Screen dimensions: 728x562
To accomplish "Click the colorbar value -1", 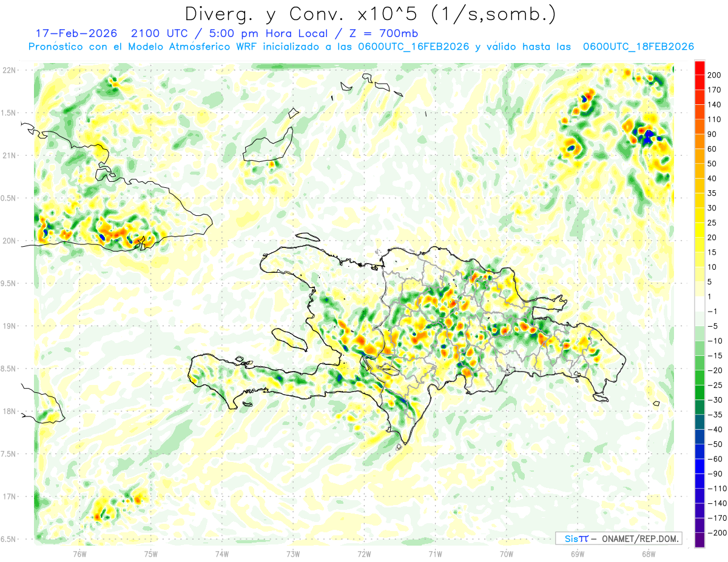I will point(712,311).
